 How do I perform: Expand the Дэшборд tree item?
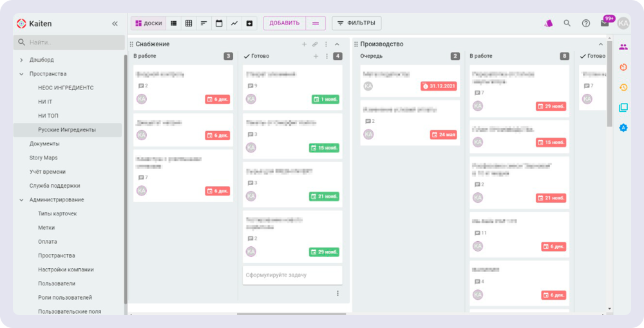click(21, 60)
